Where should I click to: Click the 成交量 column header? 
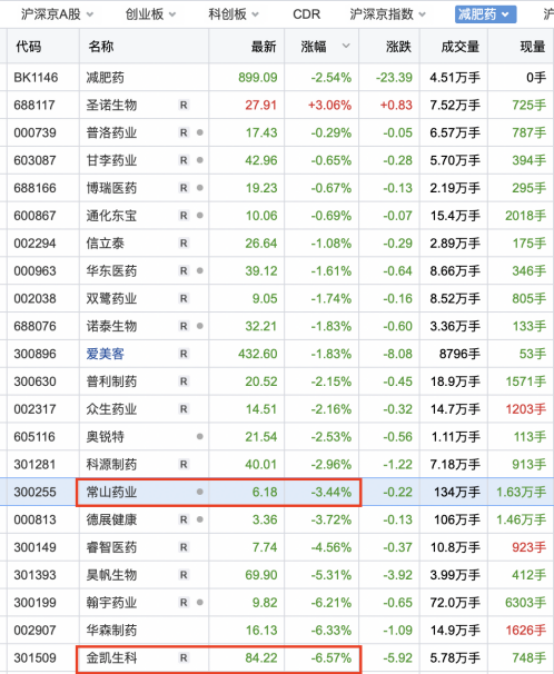(459, 46)
